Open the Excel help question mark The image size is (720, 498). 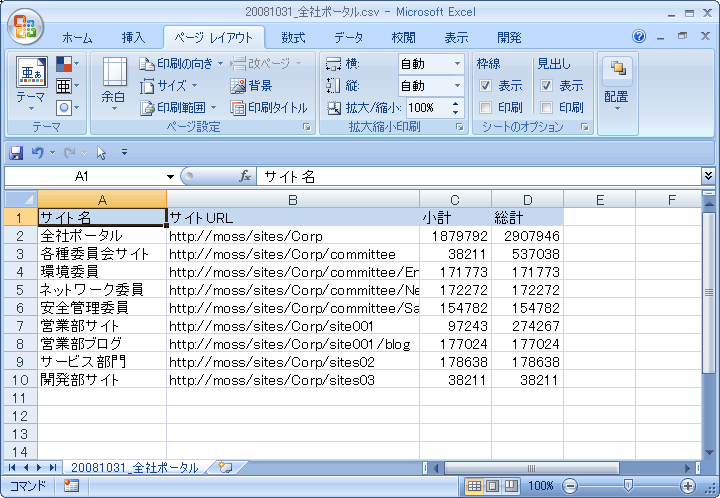tap(639, 36)
